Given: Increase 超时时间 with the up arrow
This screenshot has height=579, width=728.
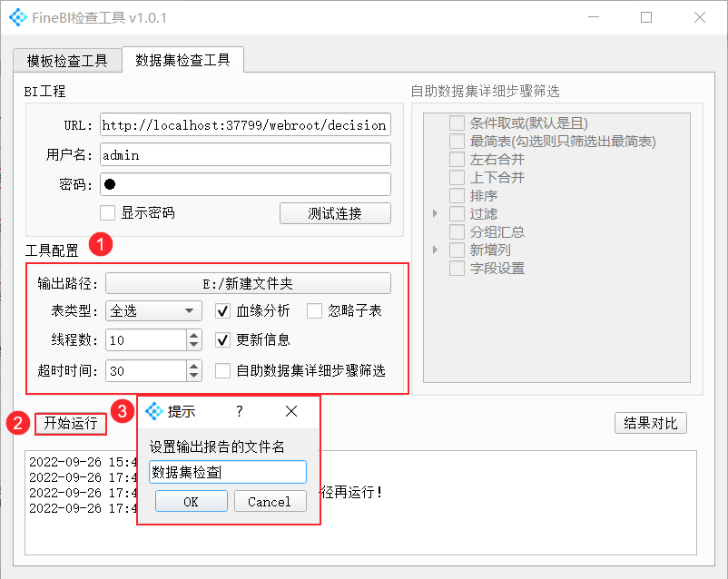Looking at the screenshot, I should tap(194, 366).
